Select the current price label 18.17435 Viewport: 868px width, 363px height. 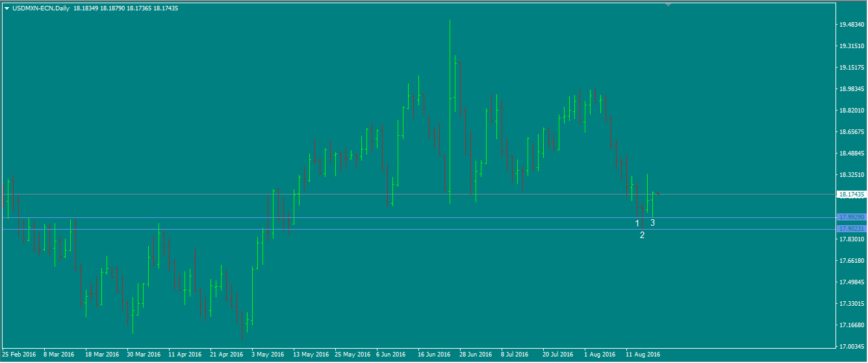coord(851,195)
